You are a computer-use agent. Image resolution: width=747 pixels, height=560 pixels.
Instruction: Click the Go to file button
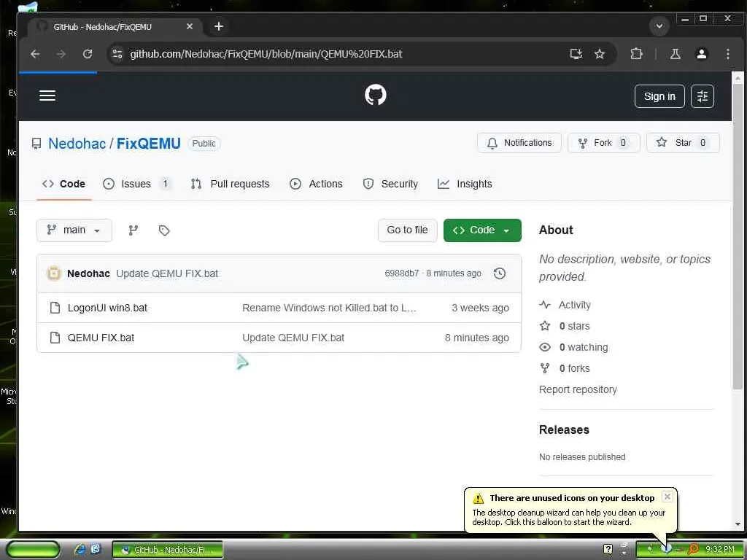coord(407,230)
